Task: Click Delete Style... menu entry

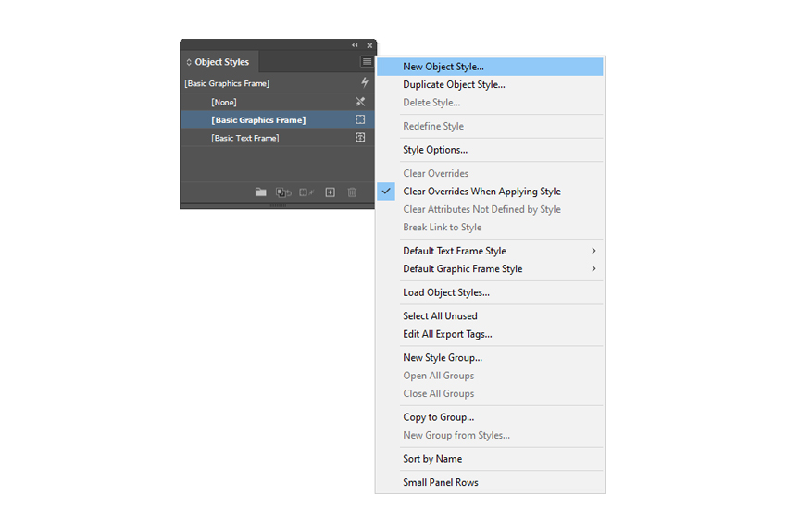Action: [490, 103]
